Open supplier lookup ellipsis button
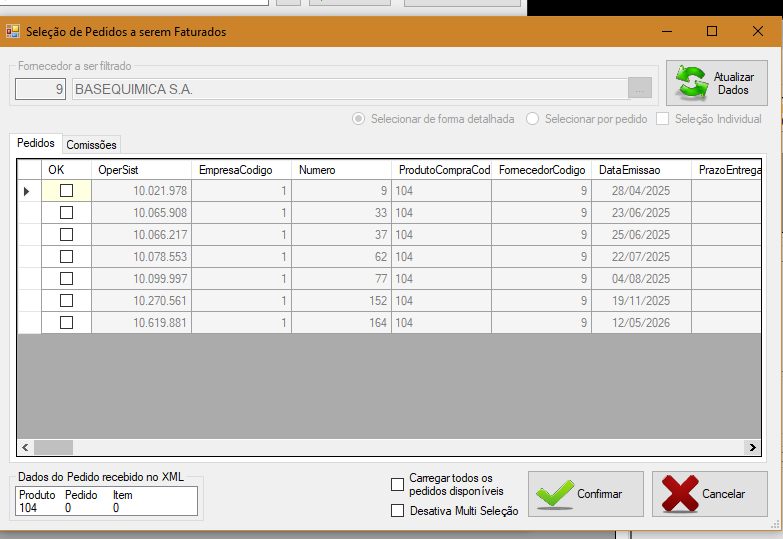Viewport: 783px width, 539px height. point(640,88)
